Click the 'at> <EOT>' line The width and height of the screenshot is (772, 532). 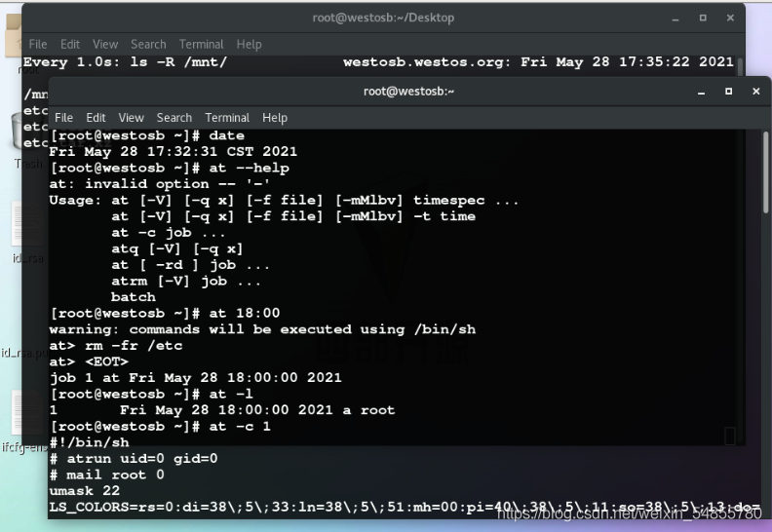[89, 361]
